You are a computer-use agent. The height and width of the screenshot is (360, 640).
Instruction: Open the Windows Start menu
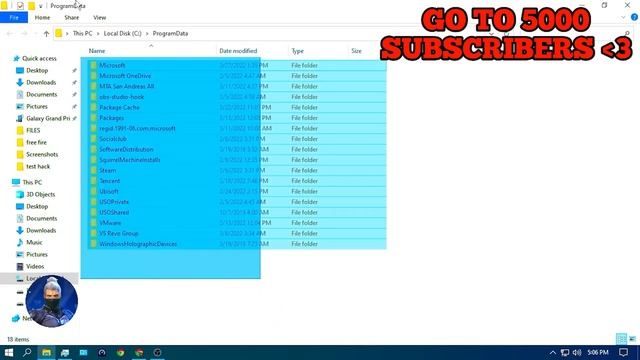click(x=9, y=352)
